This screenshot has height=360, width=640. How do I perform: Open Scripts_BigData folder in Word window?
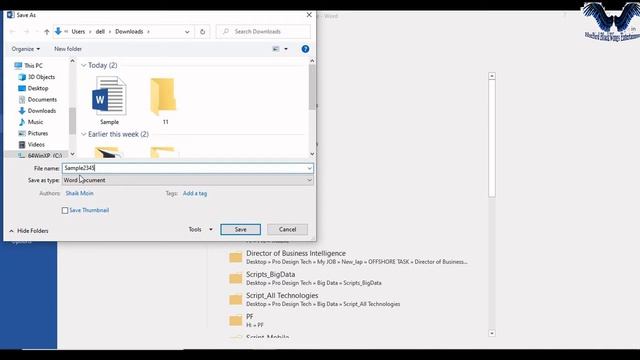pos(305,278)
